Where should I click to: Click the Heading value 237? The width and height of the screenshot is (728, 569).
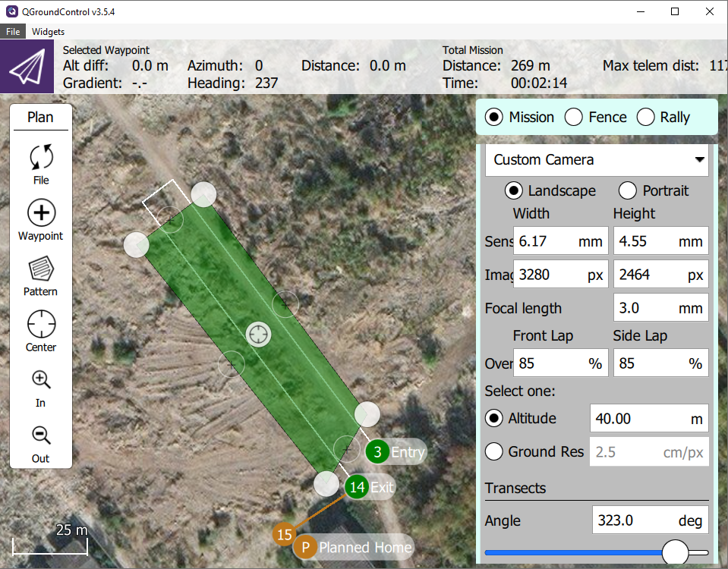click(266, 83)
